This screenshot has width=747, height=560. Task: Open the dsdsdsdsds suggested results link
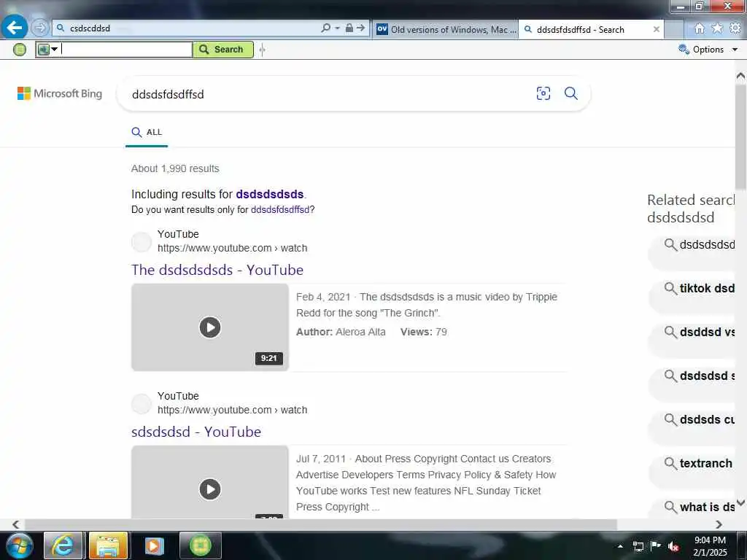click(x=270, y=194)
